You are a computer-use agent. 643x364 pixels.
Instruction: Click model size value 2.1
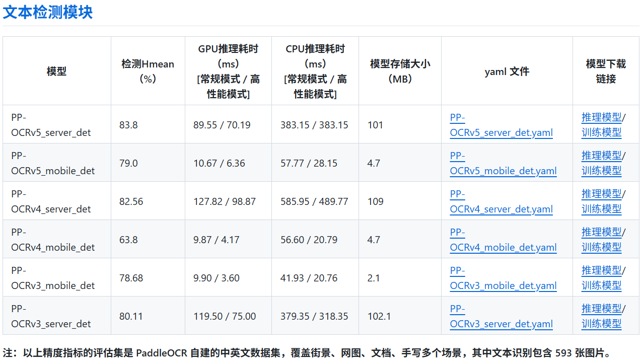374,278
